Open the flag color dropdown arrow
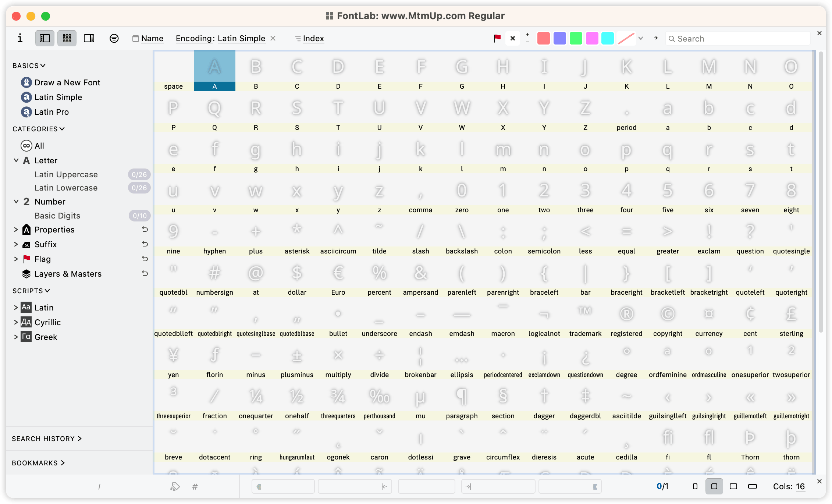 point(641,38)
